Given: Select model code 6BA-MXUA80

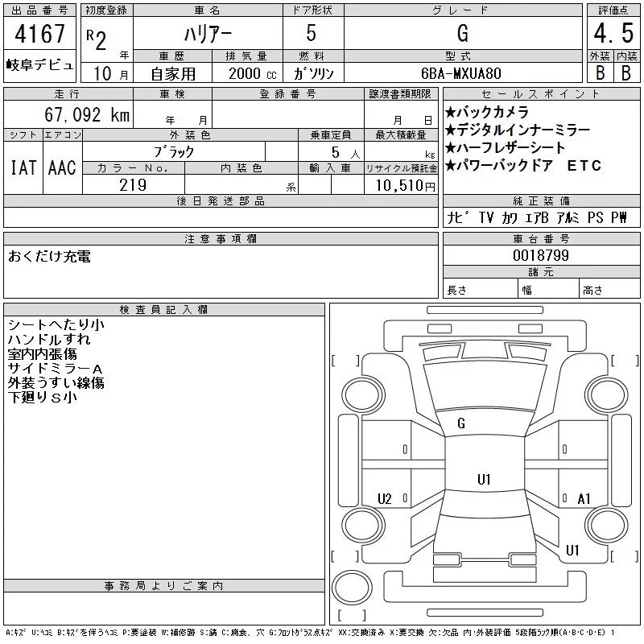Looking at the screenshot, I should [460, 73].
